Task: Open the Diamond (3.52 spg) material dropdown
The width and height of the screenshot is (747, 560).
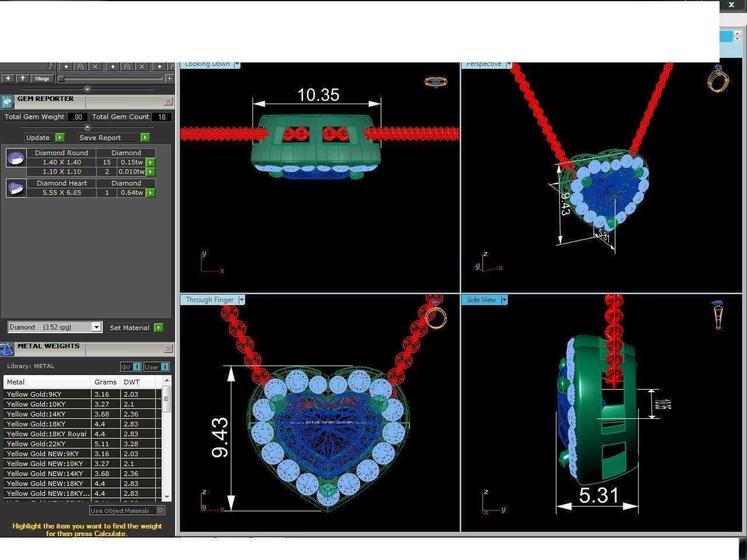Action: click(x=96, y=327)
